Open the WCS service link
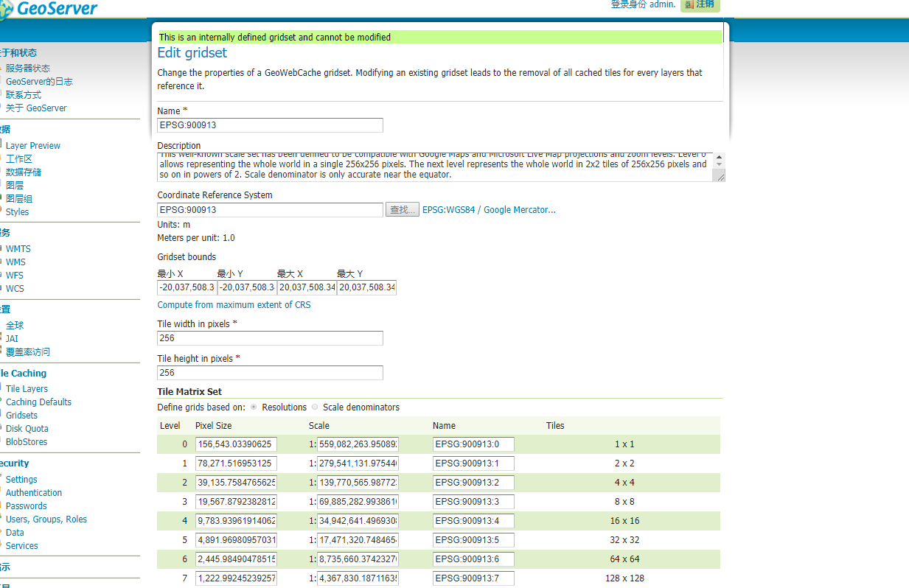 [15, 289]
